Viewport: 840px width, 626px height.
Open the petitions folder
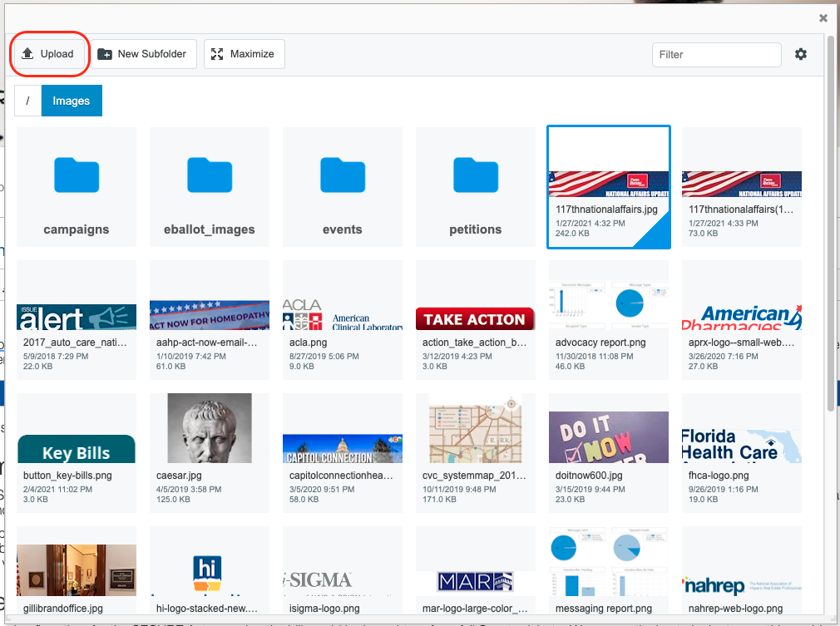[x=476, y=187]
